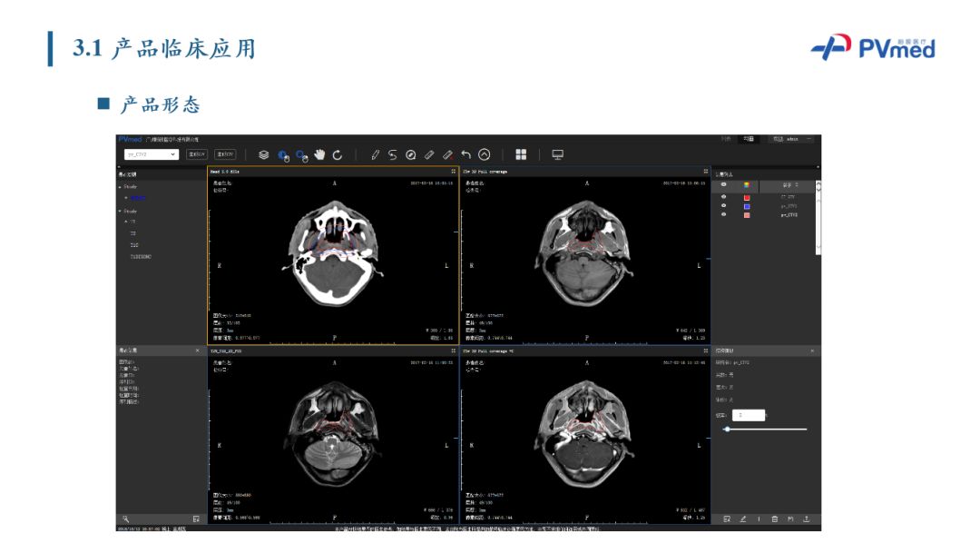Activate the hand pan tool
Screen dimensions: 980x553
click(x=320, y=154)
